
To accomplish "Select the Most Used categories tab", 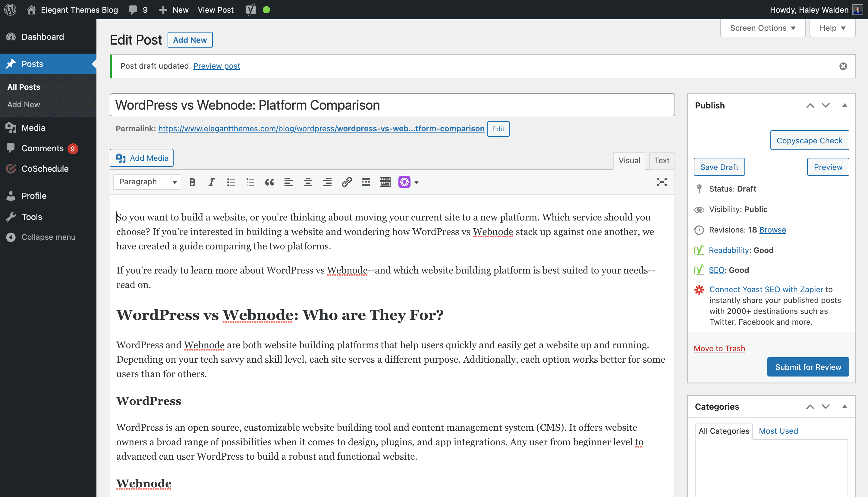I will click(778, 431).
